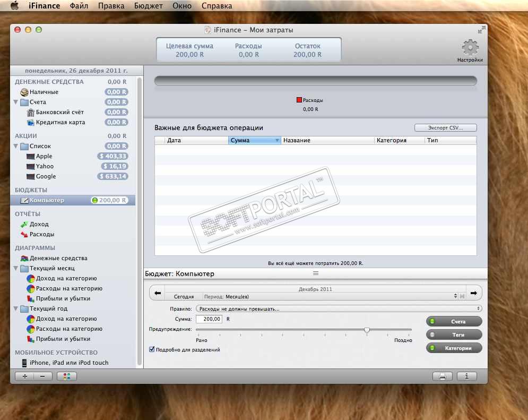Select the Google stock icon
The height and width of the screenshot is (420, 528).
pos(31,176)
